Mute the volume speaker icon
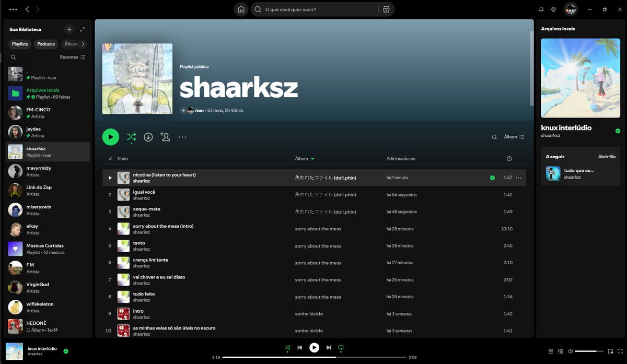This screenshot has width=627, height=364. (x=571, y=351)
